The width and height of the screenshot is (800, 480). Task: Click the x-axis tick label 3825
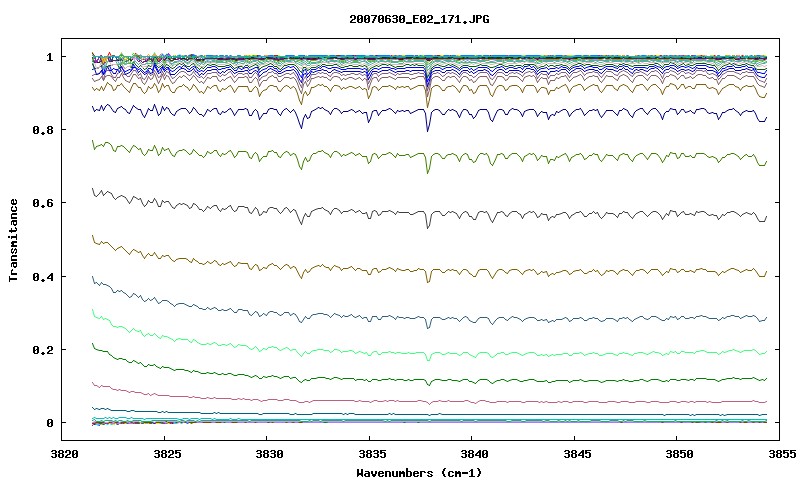[167, 454]
